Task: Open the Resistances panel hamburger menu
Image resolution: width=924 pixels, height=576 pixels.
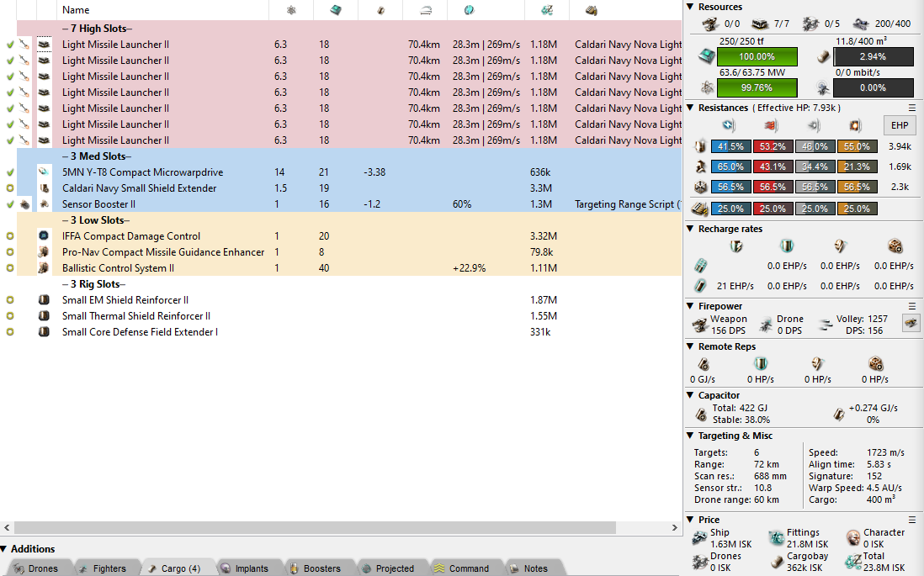Action: [912, 108]
